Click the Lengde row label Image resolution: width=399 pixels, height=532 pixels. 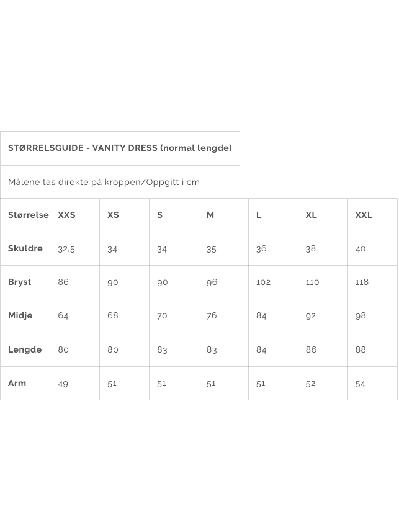(25, 349)
